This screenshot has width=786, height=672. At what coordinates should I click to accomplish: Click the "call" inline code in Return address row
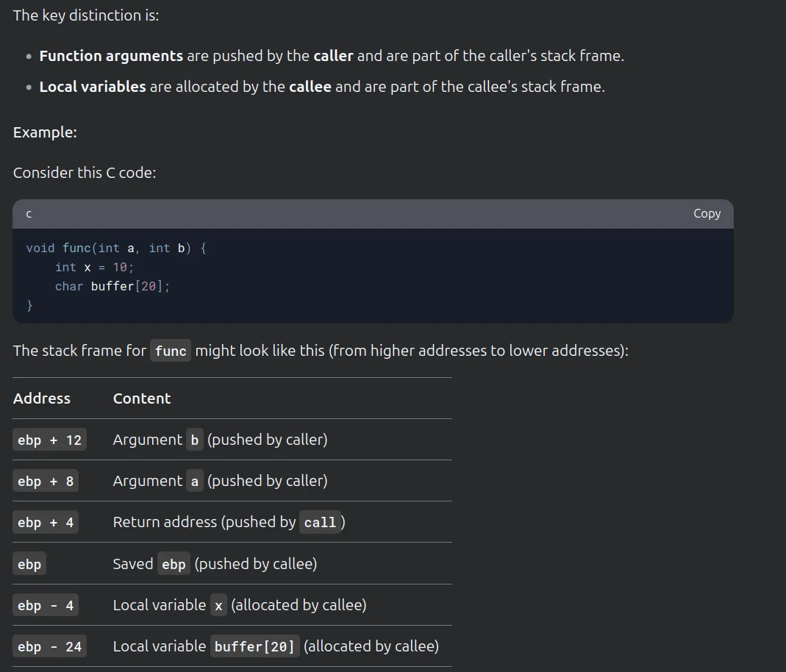(320, 522)
